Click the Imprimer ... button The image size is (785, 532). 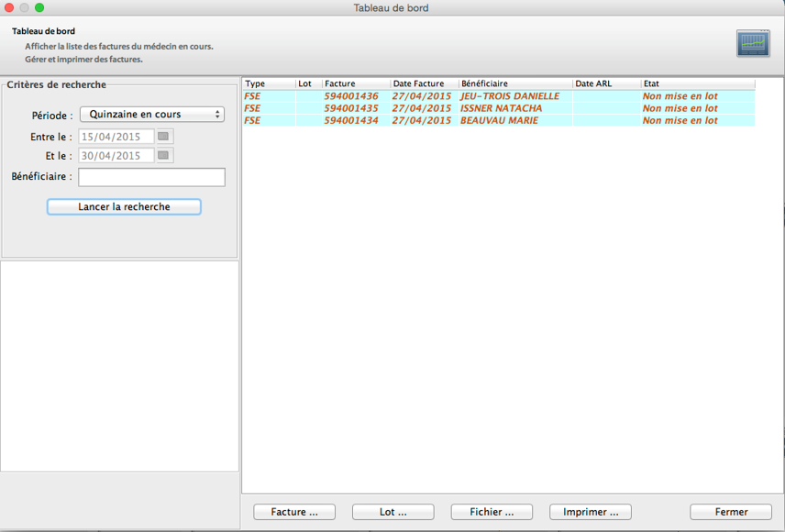[x=591, y=512]
